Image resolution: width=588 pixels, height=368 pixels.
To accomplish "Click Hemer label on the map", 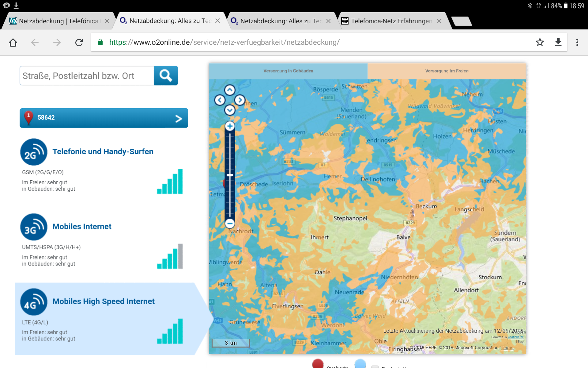I will (x=332, y=176).
